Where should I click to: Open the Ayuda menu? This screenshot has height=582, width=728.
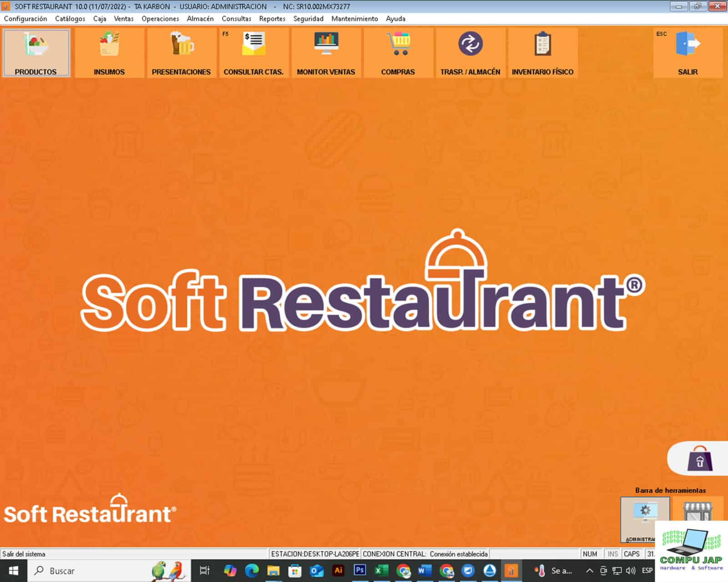[395, 19]
